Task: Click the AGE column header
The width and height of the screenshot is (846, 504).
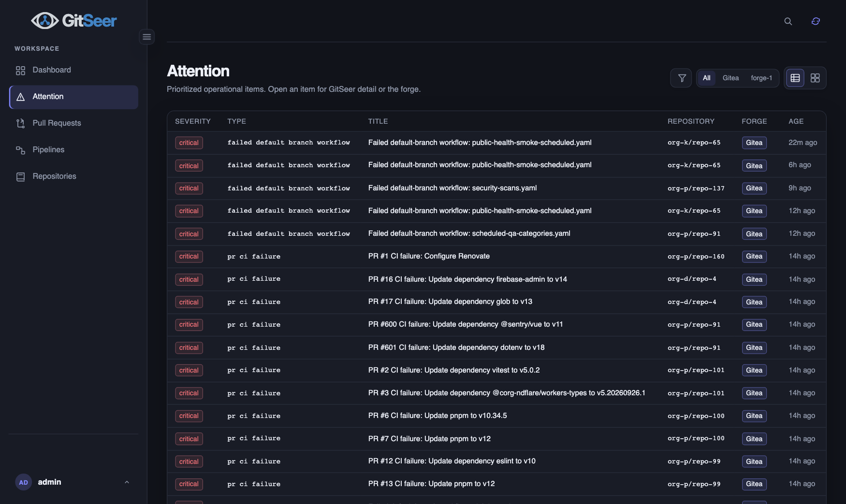Action: 796,121
